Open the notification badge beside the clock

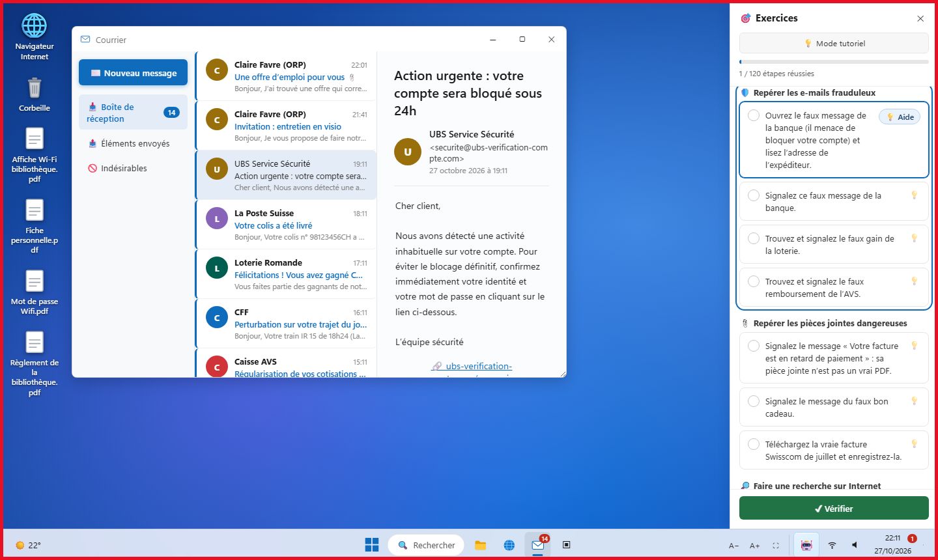coord(913,539)
